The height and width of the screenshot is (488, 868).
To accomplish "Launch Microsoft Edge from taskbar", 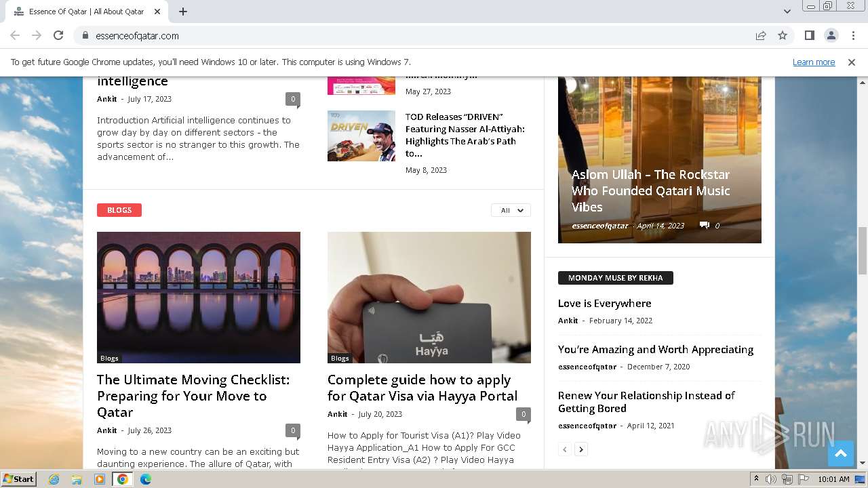I will click(x=146, y=479).
